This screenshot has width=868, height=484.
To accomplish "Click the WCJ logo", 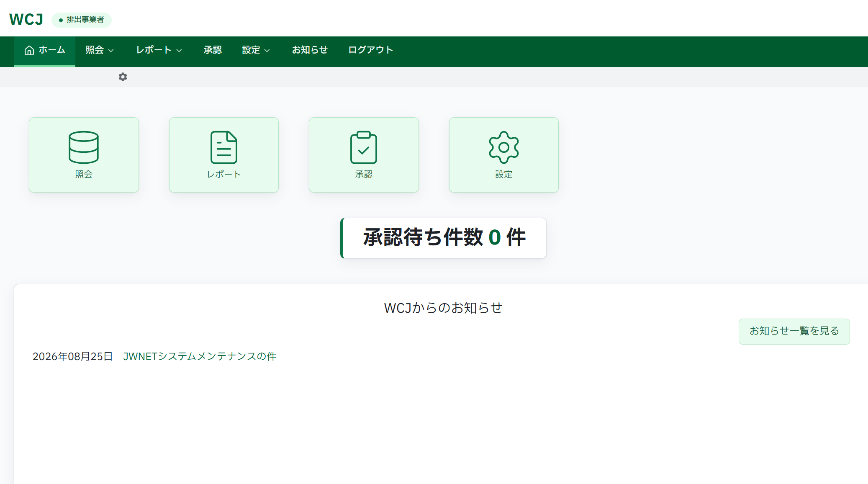I will point(26,19).
